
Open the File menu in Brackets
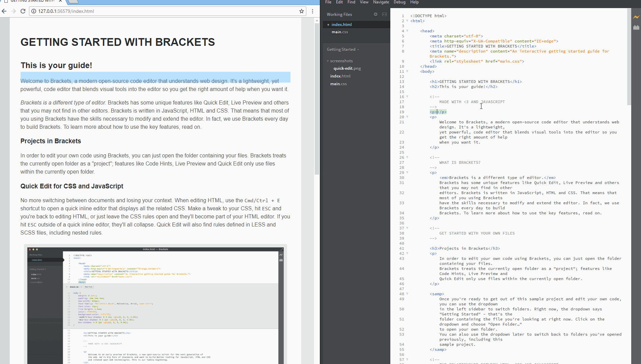pyautogui.click(x=328, y=2)
